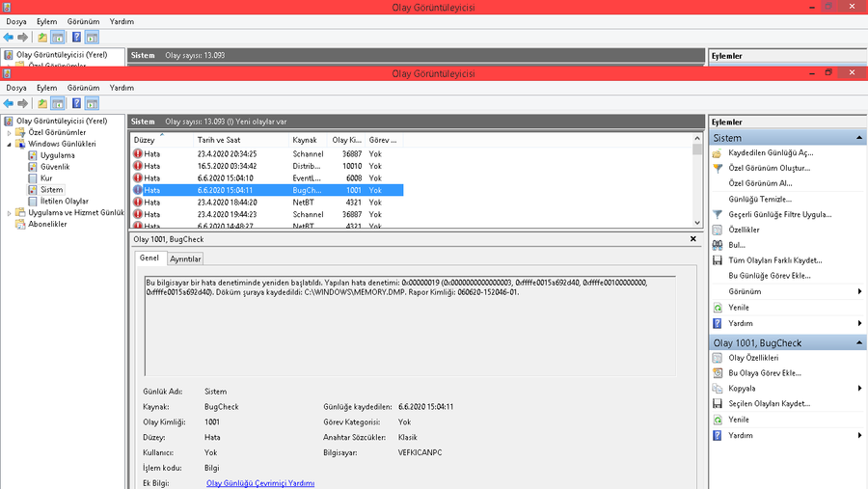Open the Eylem menu in front window

(46, 87)
